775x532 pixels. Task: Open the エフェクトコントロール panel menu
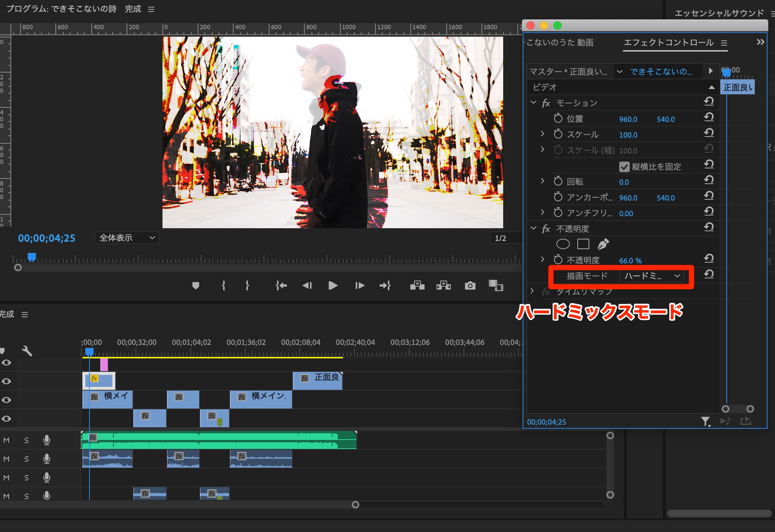pyautogui.click(x=724, y=43)
